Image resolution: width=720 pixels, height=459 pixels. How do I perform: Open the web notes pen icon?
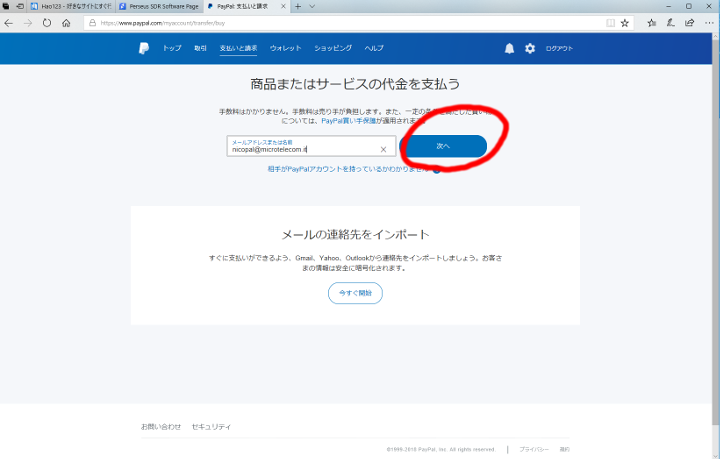[x=670, y=23]
